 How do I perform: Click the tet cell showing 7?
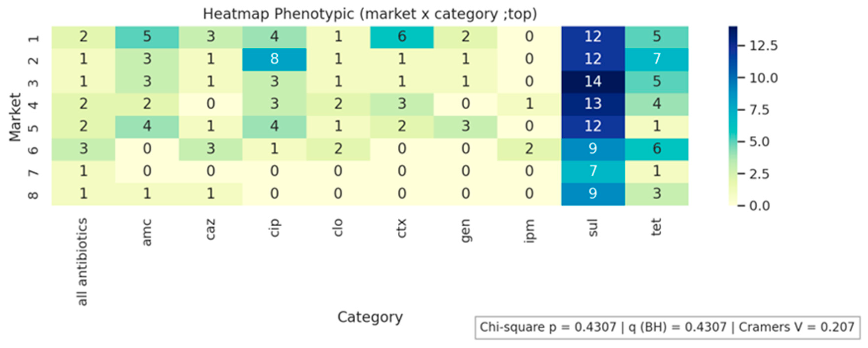(656, 59)
